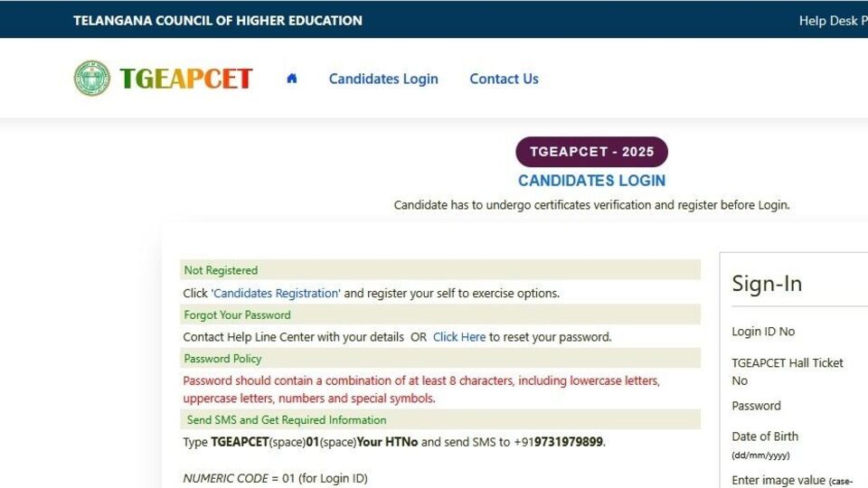
Task: Click the Sign-In panel heading
Action: click(767, 284)
